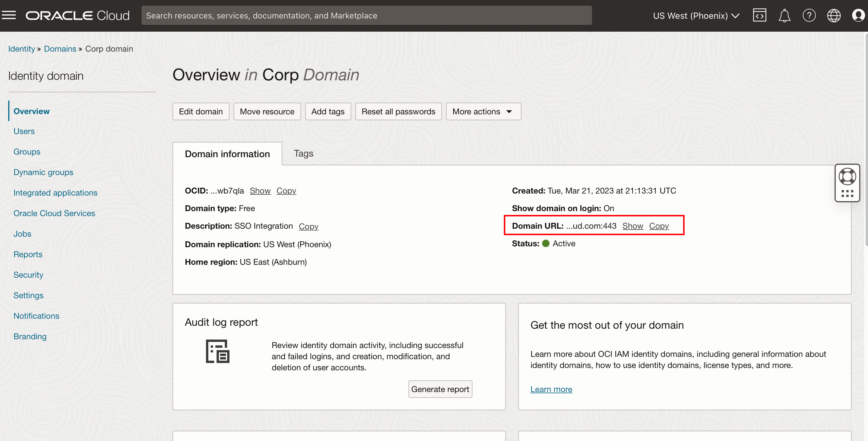Expand the More actions dropdown

click(483, 111)
